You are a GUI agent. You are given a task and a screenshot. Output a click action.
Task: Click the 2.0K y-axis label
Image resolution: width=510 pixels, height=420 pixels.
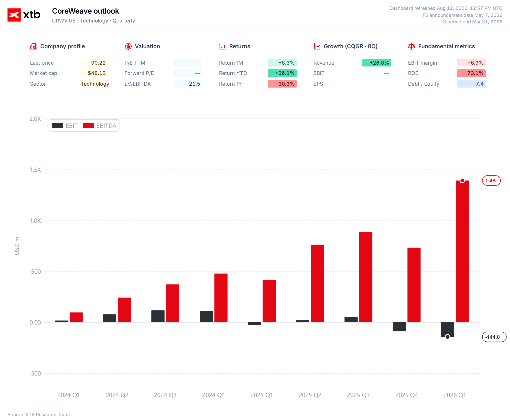click(35, 119)
